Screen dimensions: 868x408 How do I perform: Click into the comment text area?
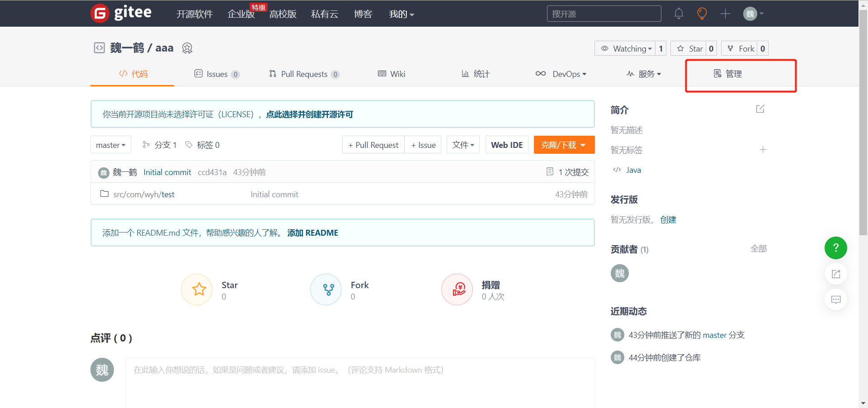pyautogui.click(x=360, y=383)
